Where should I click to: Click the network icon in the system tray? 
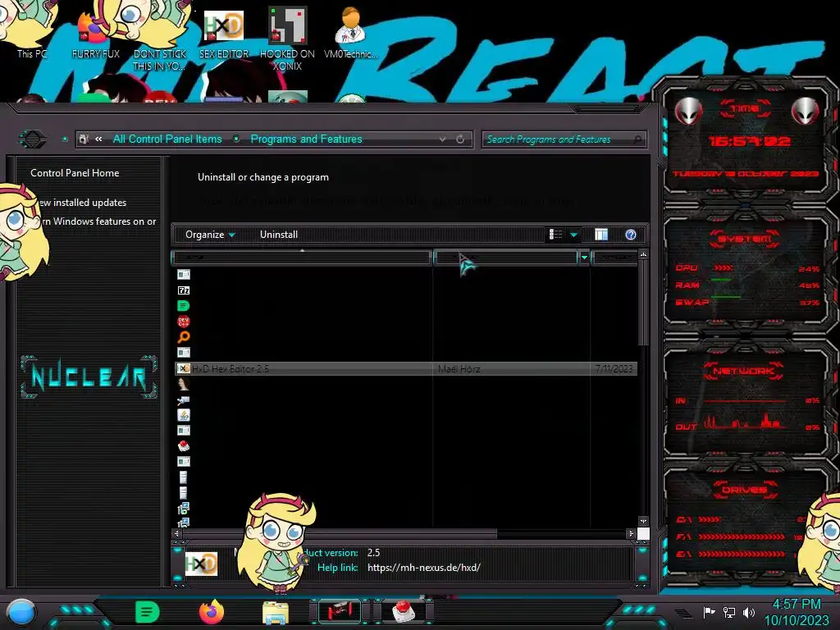(x=729, y=612)
